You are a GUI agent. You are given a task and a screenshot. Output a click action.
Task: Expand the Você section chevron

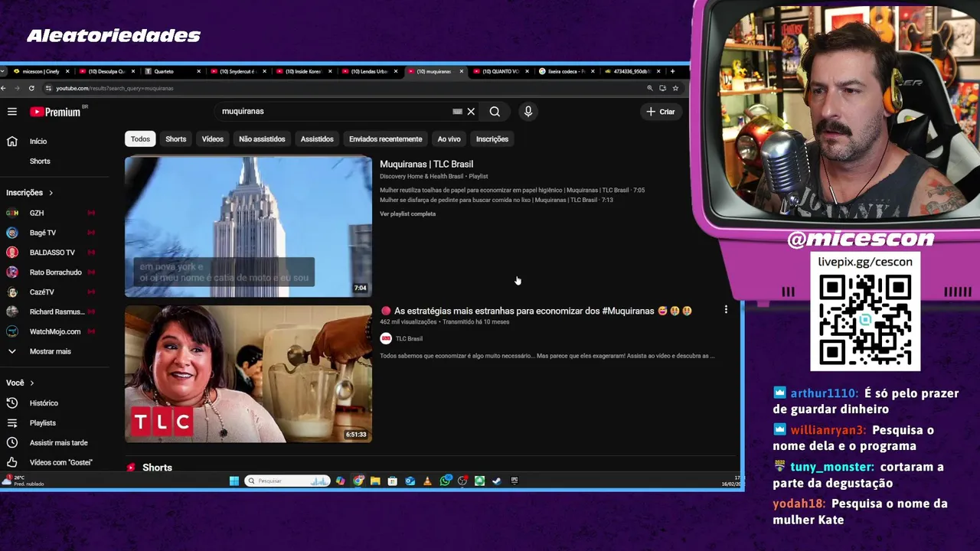point(31,383)
